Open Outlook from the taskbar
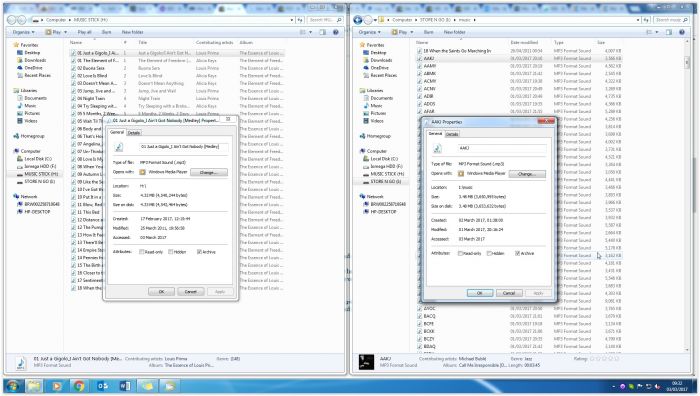 pyautogui.click(x=102, y=386)
